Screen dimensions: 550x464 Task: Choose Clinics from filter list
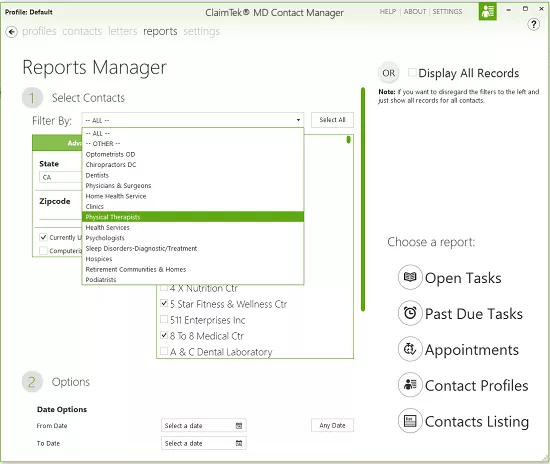193,207
